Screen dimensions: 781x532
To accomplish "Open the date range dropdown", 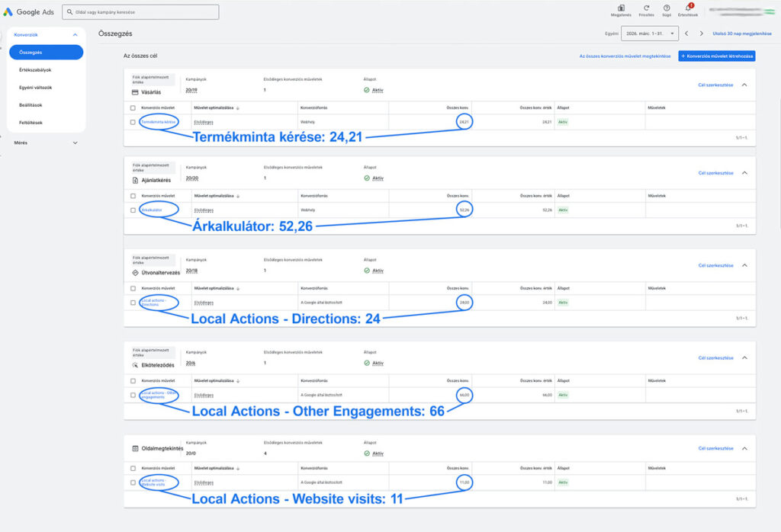I will coord(650,34).
